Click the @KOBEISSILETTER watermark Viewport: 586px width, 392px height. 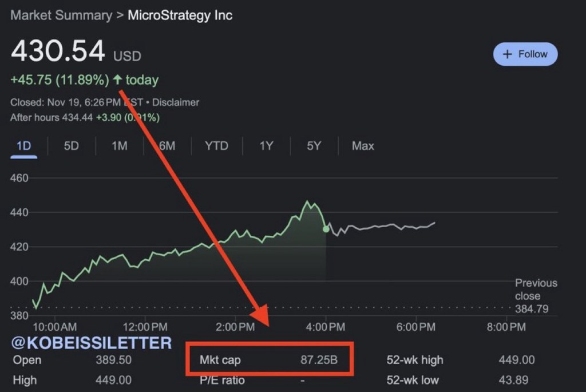(x=92, y=343)
